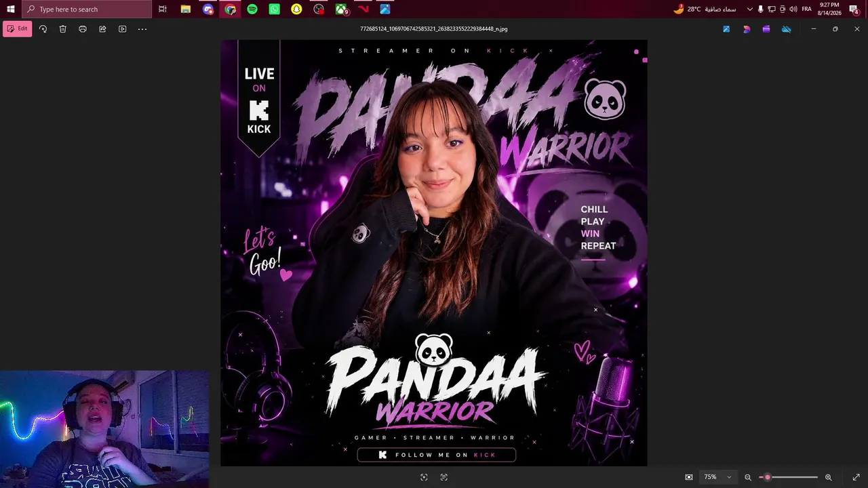Start slideshow from the toolbar play icon

tap(122, 29)
